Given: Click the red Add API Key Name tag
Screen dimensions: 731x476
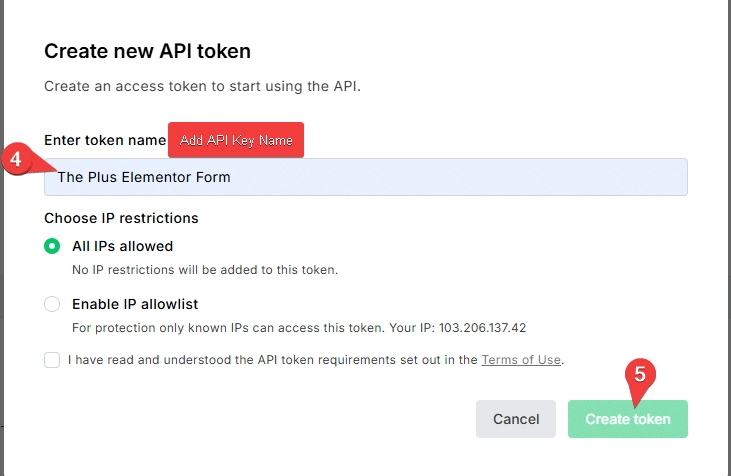Looking at the screenshot, I should pos(236,141).
